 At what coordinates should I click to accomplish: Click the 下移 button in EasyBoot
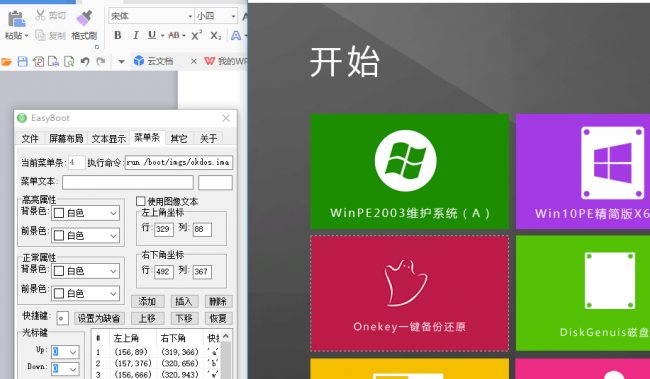point(184,318)
